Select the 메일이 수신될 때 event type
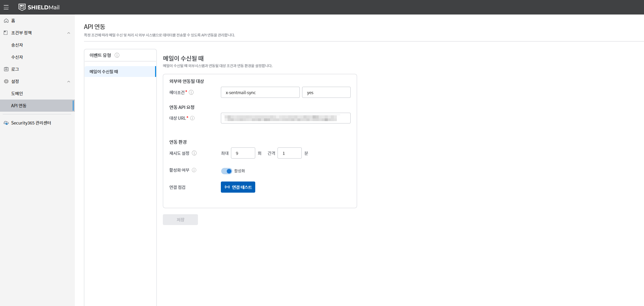 click(x=120, y=72)
